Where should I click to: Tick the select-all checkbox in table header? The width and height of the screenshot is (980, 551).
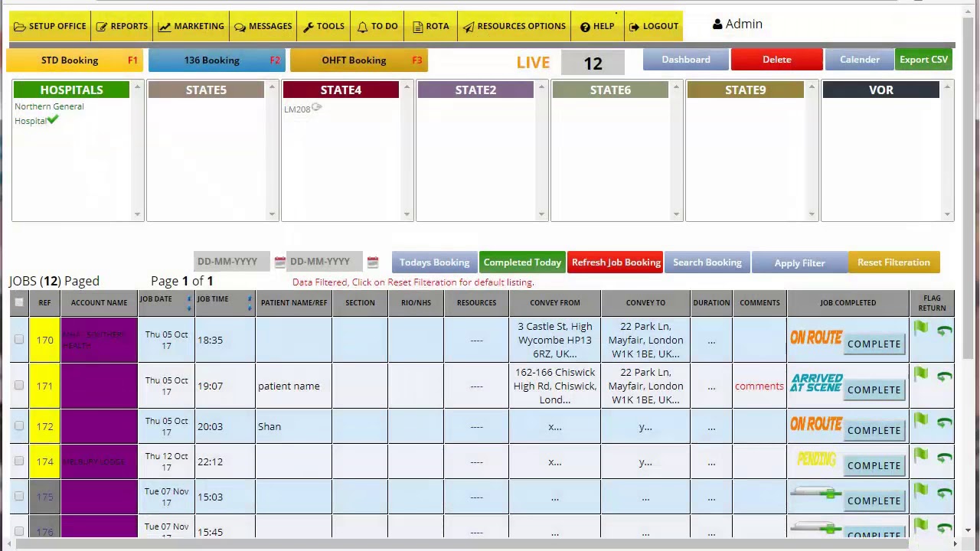19,303
